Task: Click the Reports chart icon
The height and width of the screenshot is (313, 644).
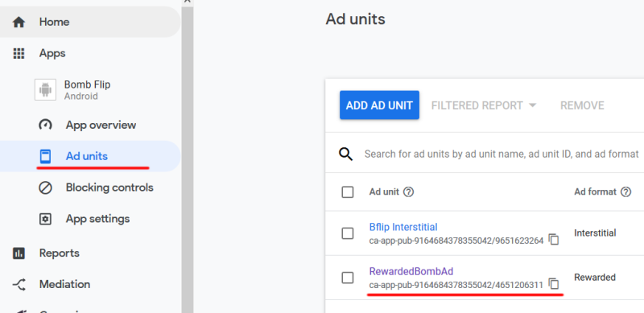Action: pyautogui.click(x=19, y=253)
